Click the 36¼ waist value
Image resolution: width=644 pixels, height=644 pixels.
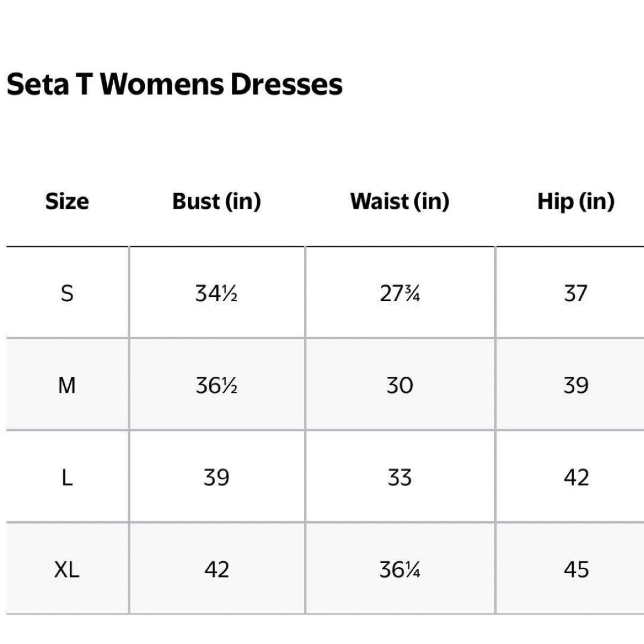pos(400,569)
